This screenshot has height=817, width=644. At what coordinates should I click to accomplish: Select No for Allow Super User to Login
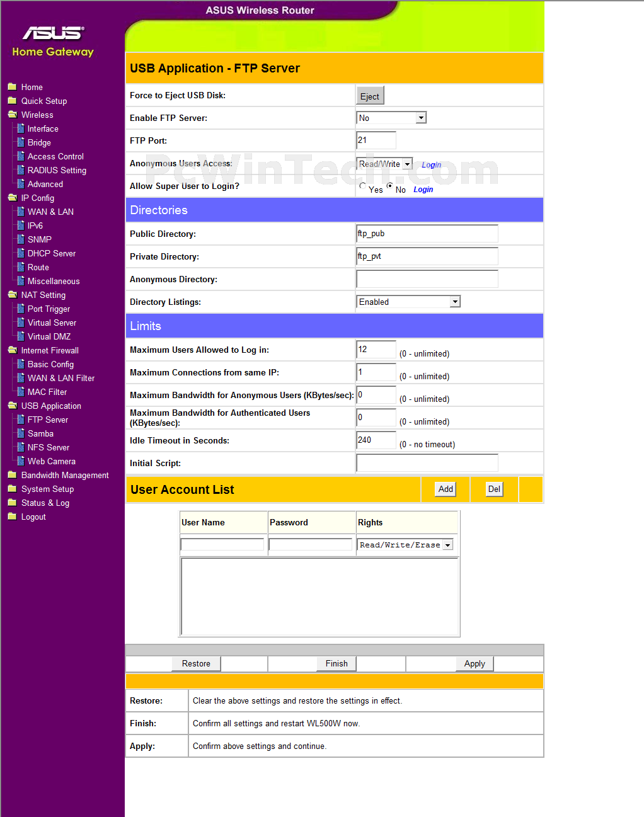pyautogui.click(x=390, y=186)
